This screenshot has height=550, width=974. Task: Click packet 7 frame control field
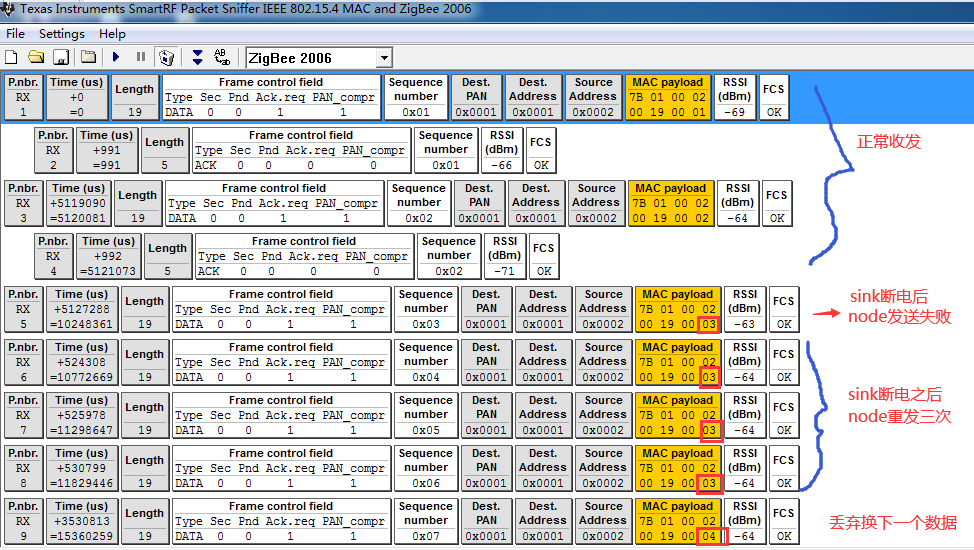[x=281, y=415]
